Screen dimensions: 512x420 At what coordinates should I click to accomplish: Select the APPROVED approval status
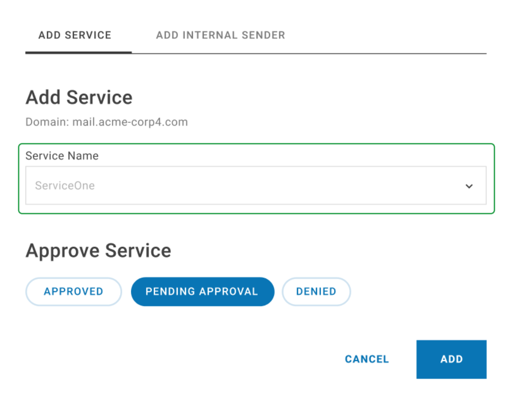[73, 291]
